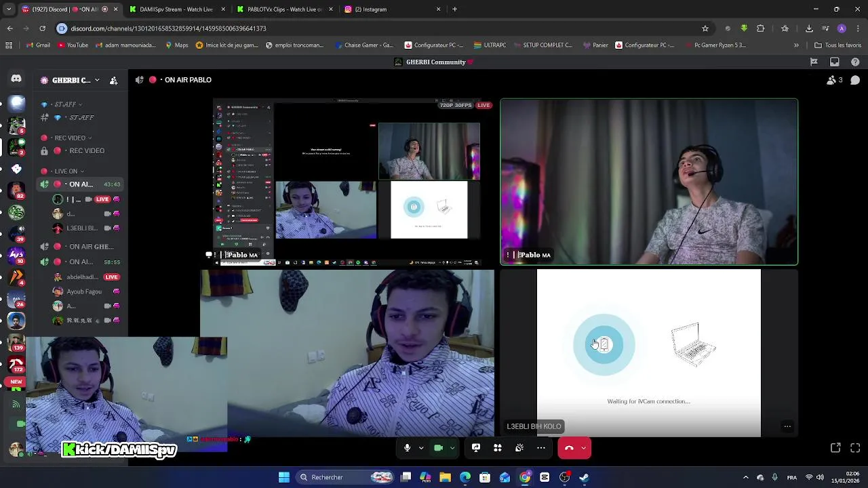The image size is (868, 488).
Task: Pop out the call window
Action: tap(835, 448)
